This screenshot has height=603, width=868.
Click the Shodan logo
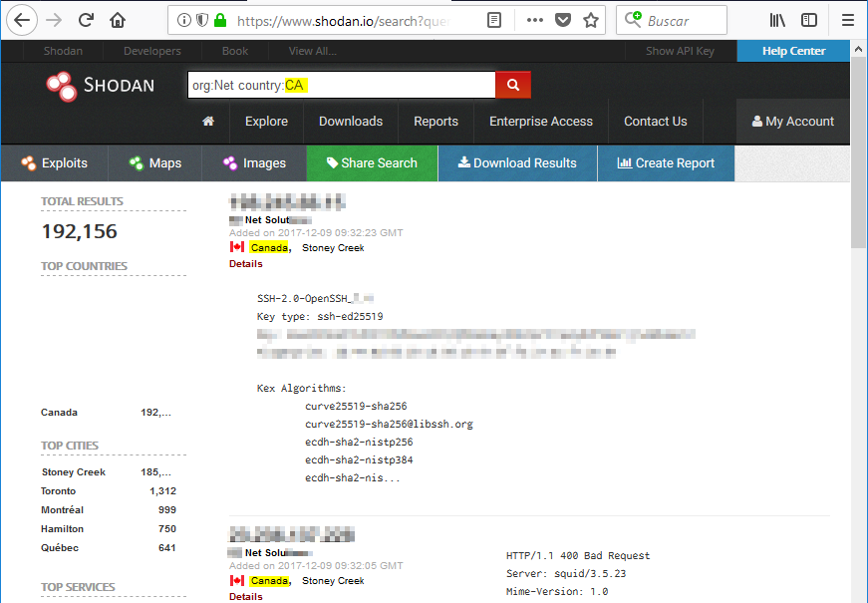click(x=101, y=86)
